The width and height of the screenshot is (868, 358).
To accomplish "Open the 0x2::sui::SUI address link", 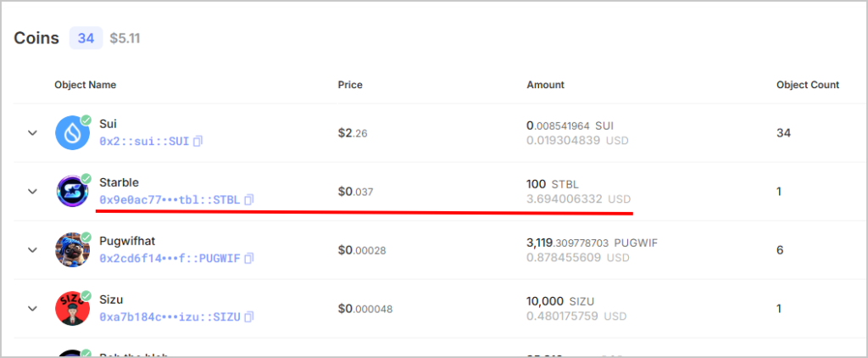I will click(144, 142).
